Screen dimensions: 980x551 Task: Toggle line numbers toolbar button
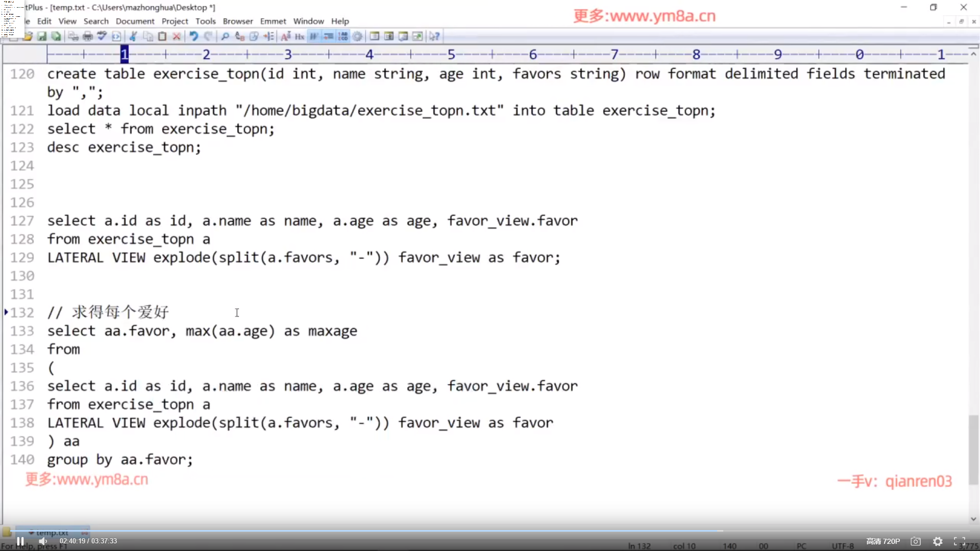click(343, 36)
